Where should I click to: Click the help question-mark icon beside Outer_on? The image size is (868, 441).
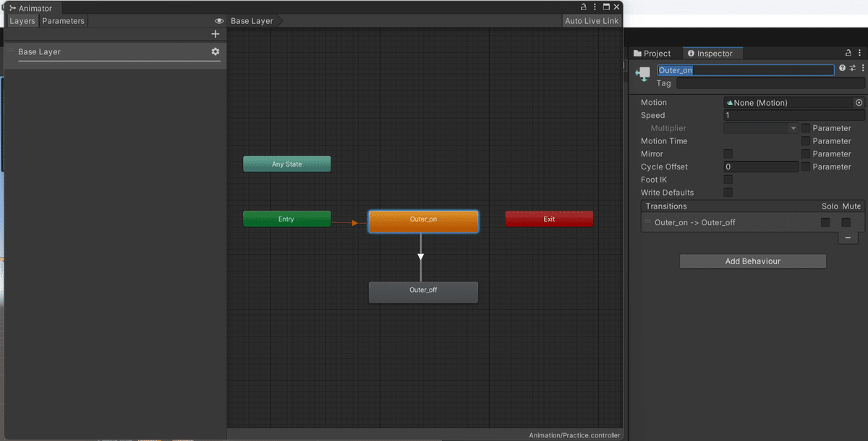[x=841, y=67]
